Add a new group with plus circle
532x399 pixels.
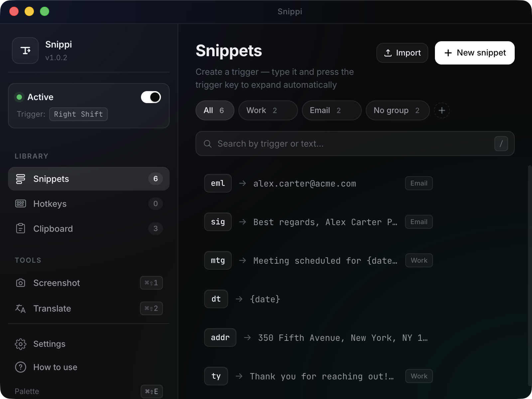442,110
